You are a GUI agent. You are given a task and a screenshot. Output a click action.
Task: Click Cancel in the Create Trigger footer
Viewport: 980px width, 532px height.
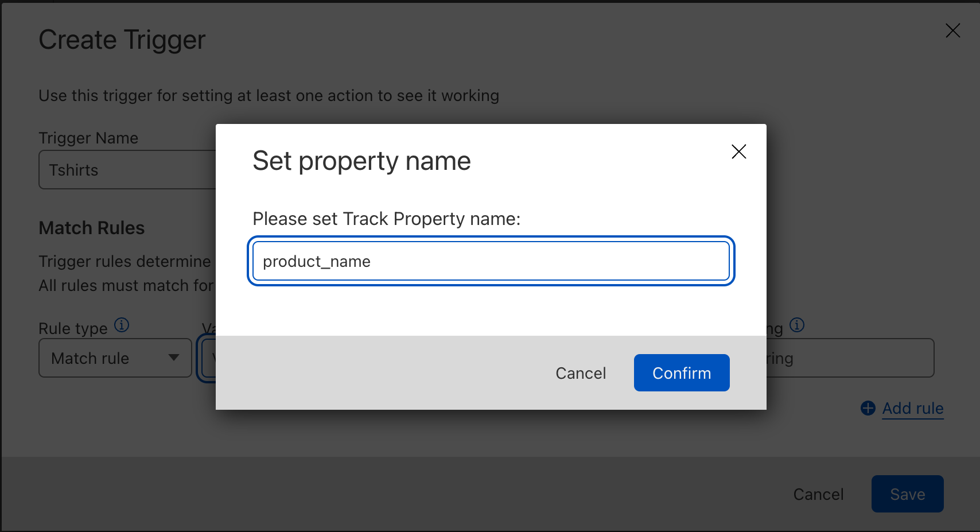(x=818, y=494)
